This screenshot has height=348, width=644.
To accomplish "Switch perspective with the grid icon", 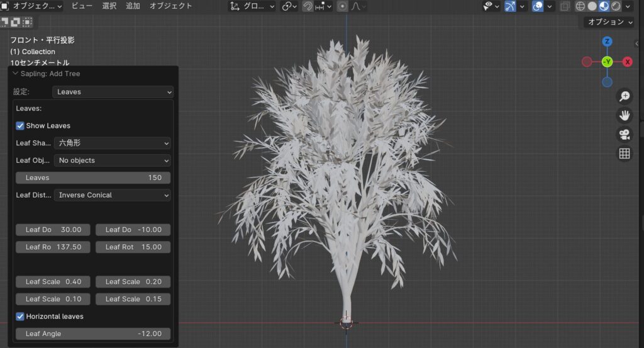I will click(625, 154).
